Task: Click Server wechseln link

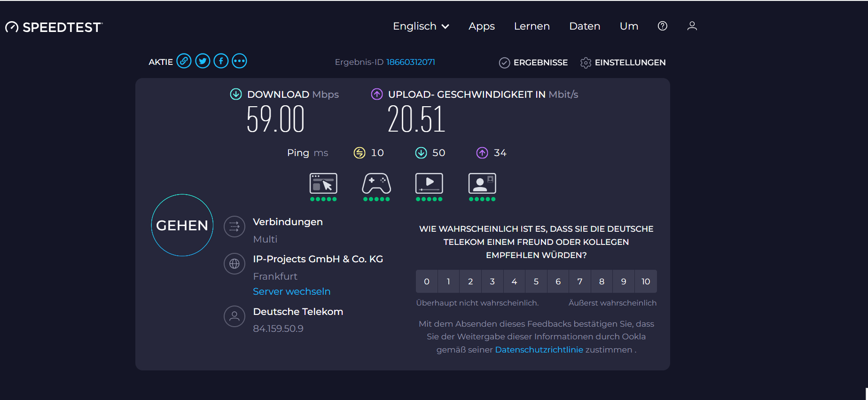Action: click(x=292, y=291)
